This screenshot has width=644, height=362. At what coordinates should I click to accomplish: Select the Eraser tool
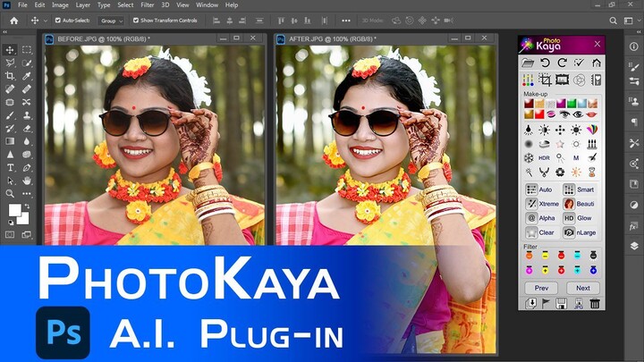coord(27,129)
